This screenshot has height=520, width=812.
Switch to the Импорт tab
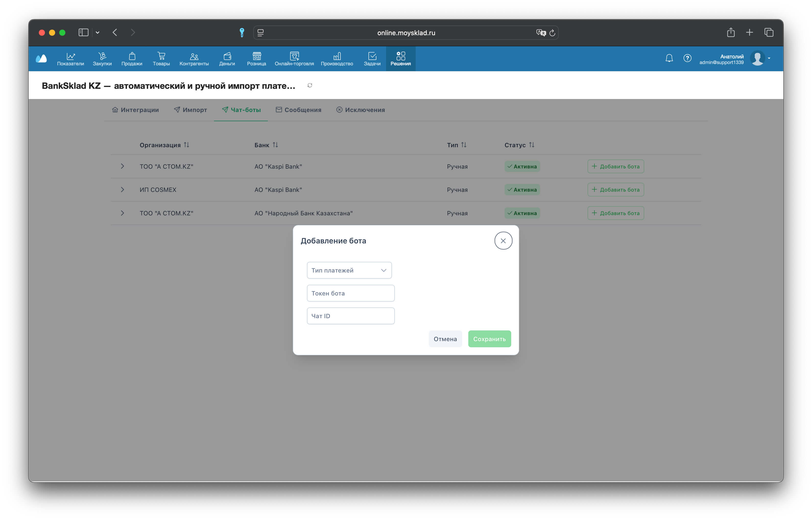190,110
